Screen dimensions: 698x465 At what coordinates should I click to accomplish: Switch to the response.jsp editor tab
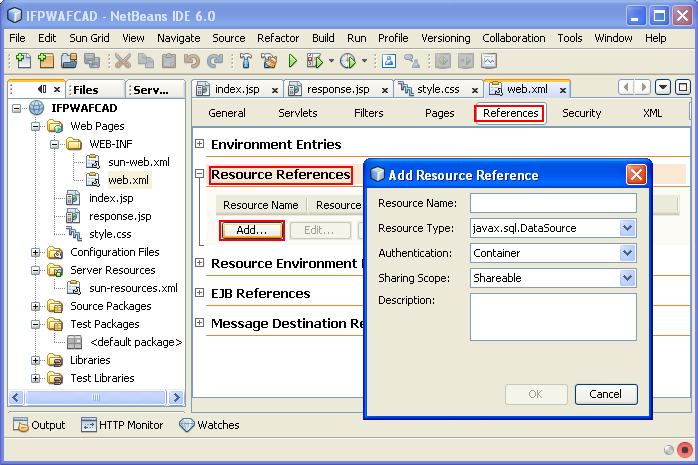pos(338,89)
